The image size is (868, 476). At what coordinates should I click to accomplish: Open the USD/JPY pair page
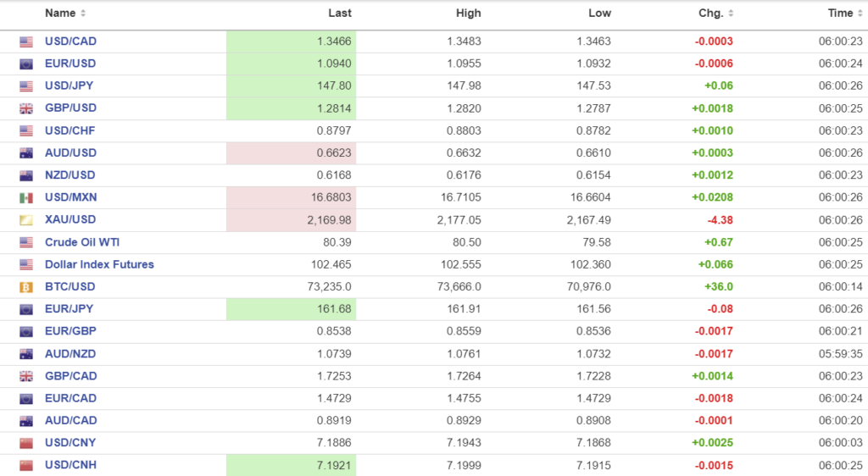70,86
